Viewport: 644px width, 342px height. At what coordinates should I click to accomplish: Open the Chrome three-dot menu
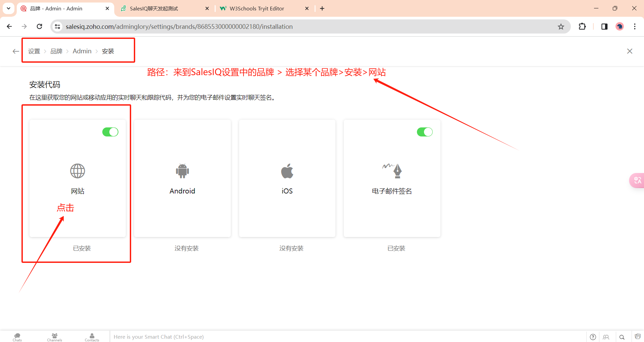(635, 26)
